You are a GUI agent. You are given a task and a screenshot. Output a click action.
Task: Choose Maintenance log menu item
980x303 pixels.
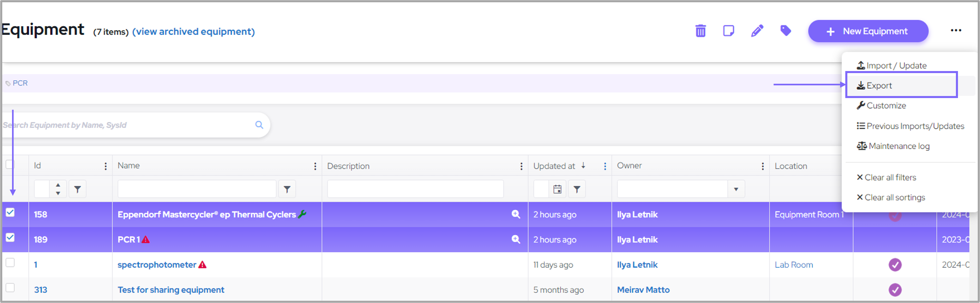coord(899,146)
